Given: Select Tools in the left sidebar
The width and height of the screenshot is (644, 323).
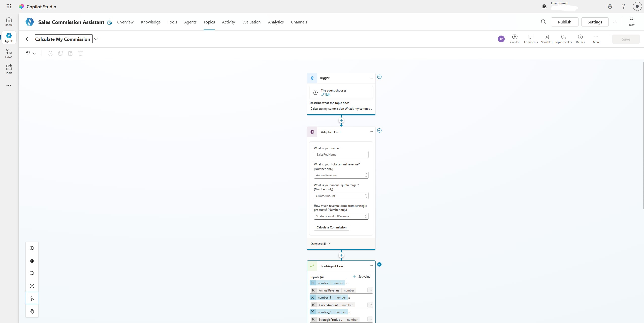Looking at the screenshot, I should (x=9, y=69).
